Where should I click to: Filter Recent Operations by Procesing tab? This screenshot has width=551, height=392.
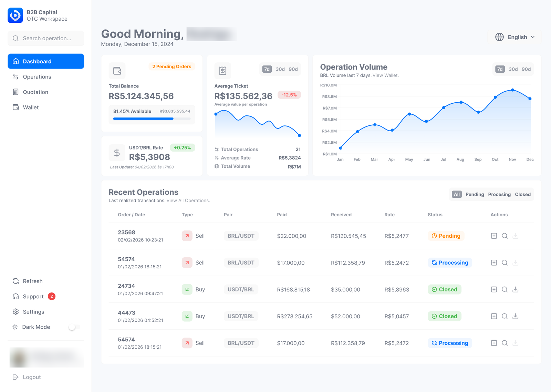499,194
